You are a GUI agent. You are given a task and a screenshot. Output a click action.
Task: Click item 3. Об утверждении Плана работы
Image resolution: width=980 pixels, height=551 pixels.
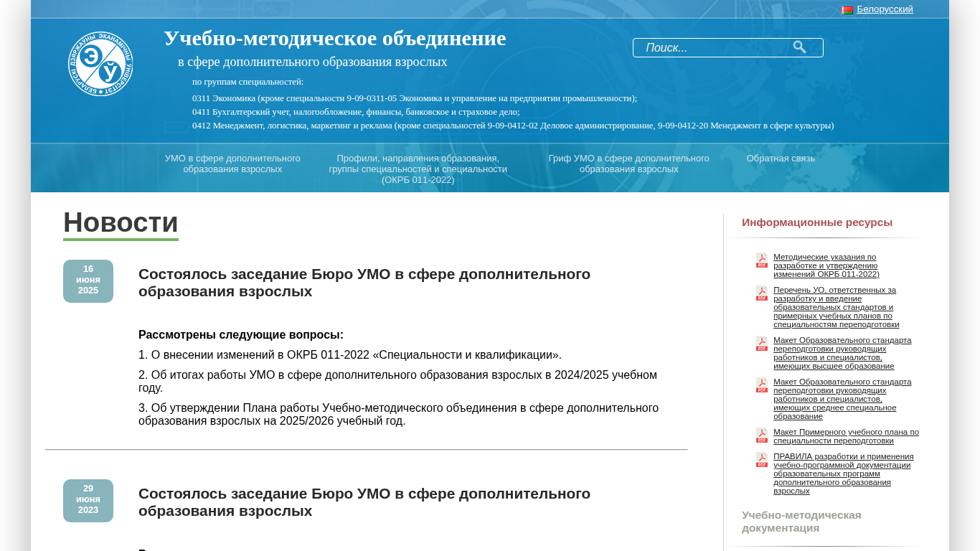[399, 415]
